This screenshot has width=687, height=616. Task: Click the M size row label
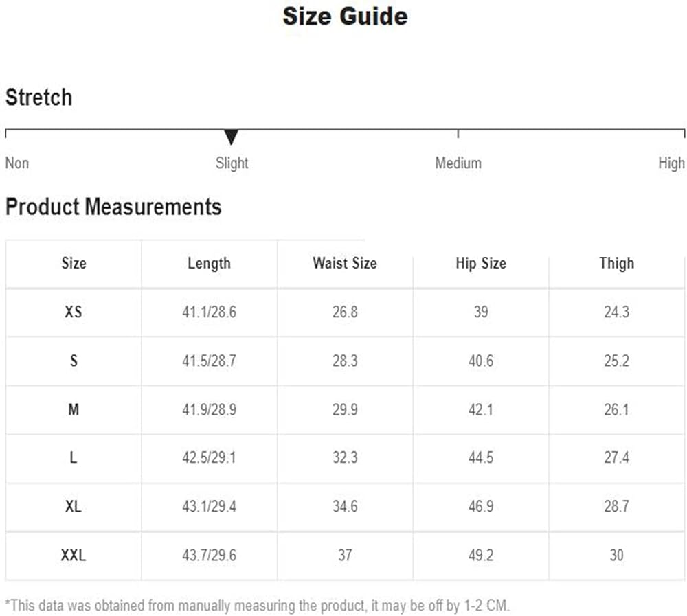pyautogui.click(x=74, y=410)
